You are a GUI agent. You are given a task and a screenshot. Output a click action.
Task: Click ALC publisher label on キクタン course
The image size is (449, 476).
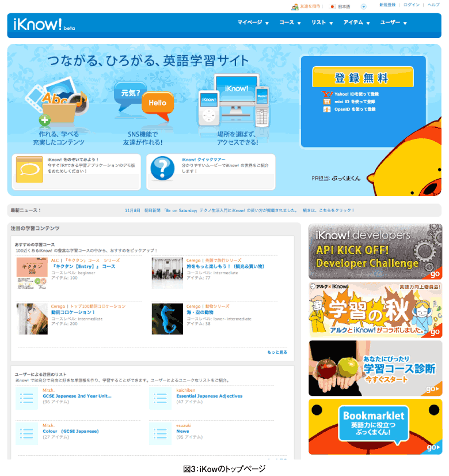[x=55, y=260]
